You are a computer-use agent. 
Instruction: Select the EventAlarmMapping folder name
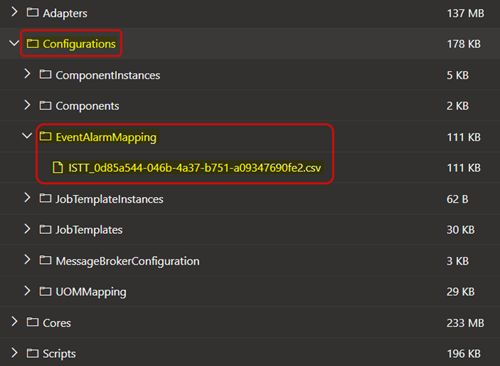106,137
